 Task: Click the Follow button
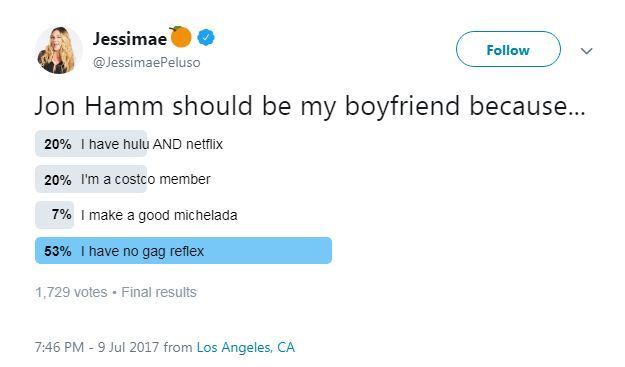point(508,49)
